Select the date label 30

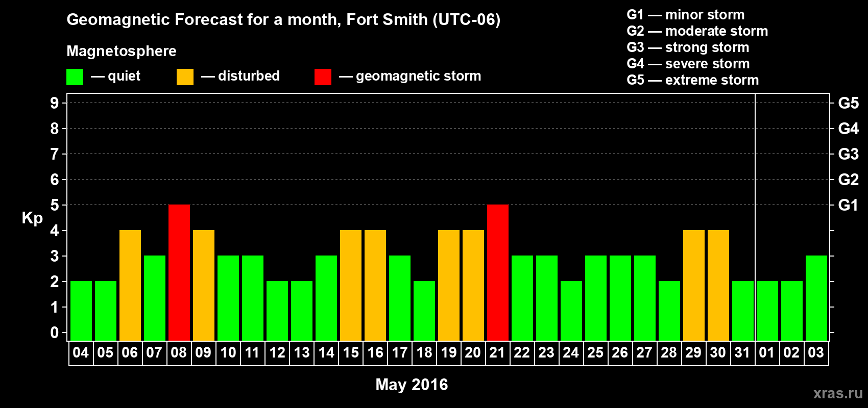tap(718, 353)
